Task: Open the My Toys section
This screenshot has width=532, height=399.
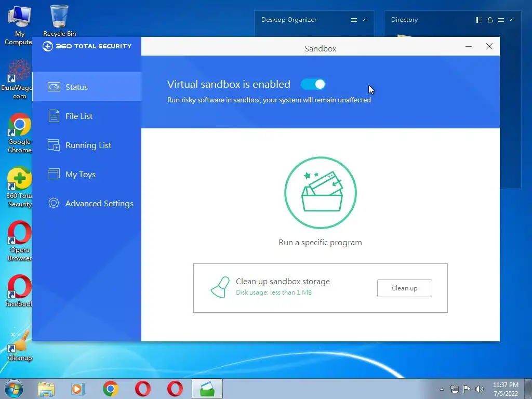Action: coord(87,175)
